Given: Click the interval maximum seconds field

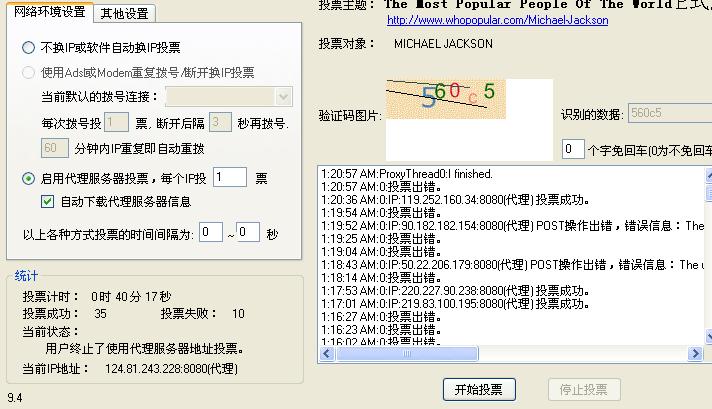Looking at the screenshot, I should click(248, 232).
